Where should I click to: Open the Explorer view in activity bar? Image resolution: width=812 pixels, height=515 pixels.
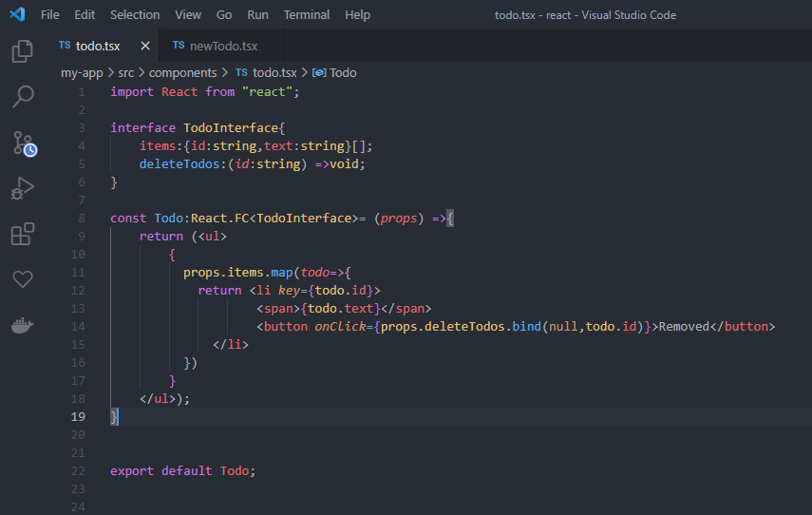coord(23,51)
